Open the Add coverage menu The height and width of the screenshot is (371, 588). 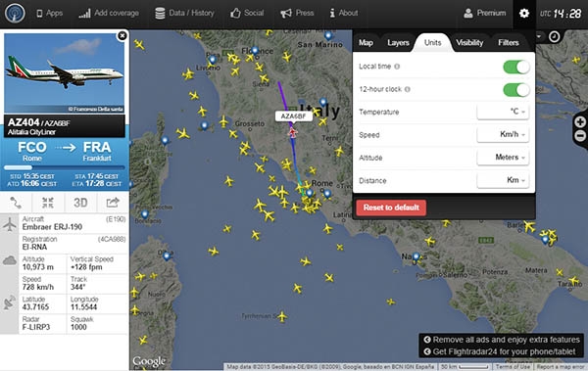pos(109,13)
